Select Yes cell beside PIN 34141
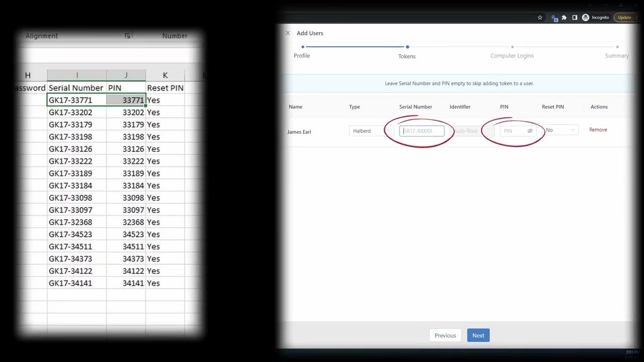This screenshot has width=644, height=362. [x=165, y=283]
